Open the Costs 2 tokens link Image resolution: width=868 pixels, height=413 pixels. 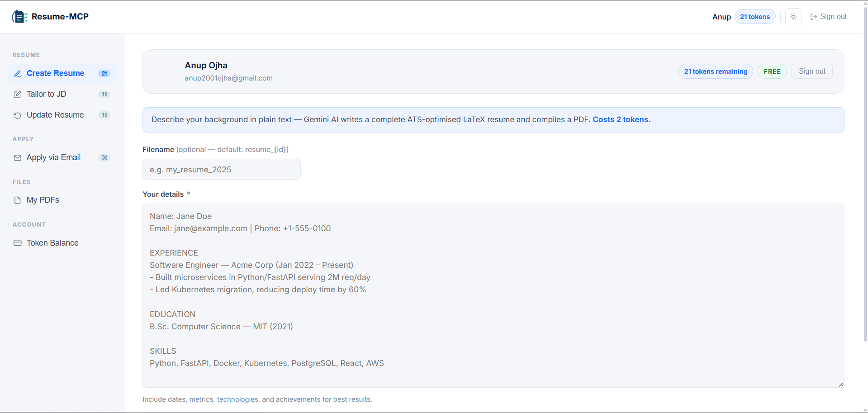[621, 119]
